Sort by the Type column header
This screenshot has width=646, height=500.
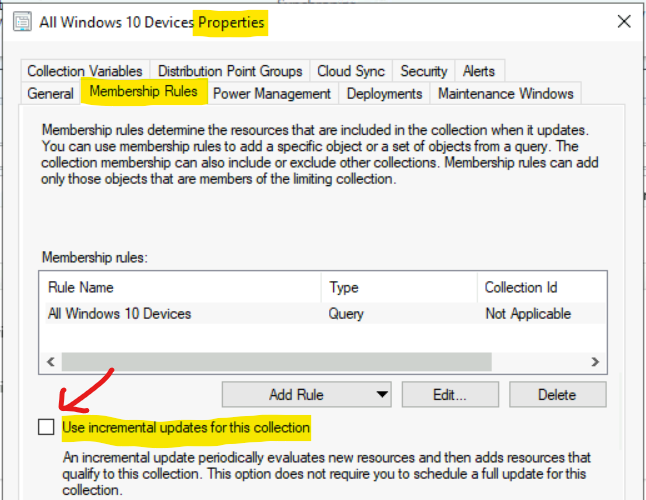[x=399, y=287]
